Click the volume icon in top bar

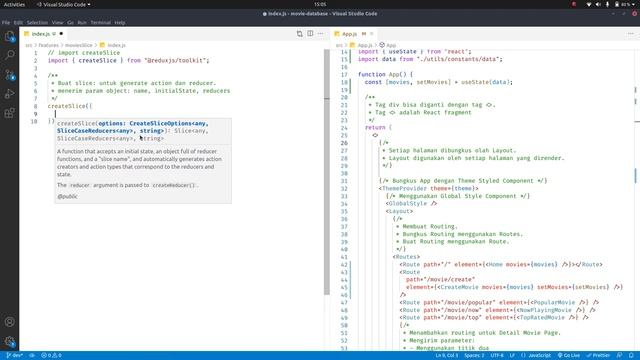pyautogui.click(x=598, y=4)
